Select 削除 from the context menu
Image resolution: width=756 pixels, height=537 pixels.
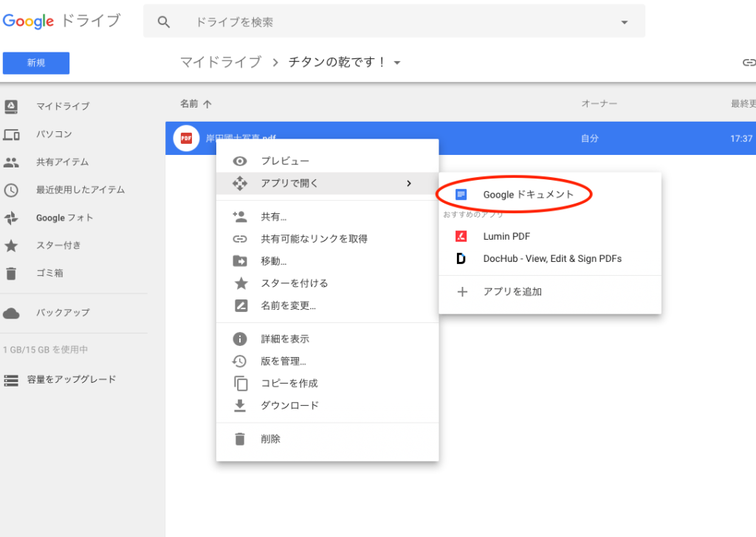coord(270,439)
